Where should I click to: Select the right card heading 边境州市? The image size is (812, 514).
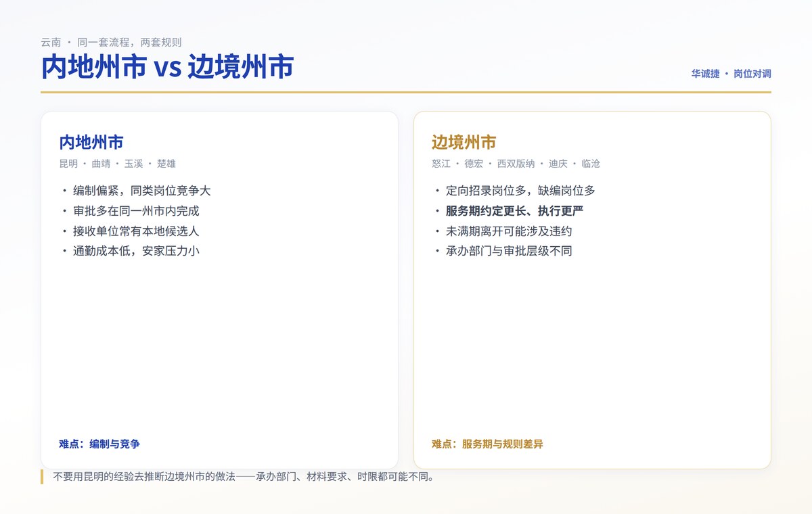point(464,143)
